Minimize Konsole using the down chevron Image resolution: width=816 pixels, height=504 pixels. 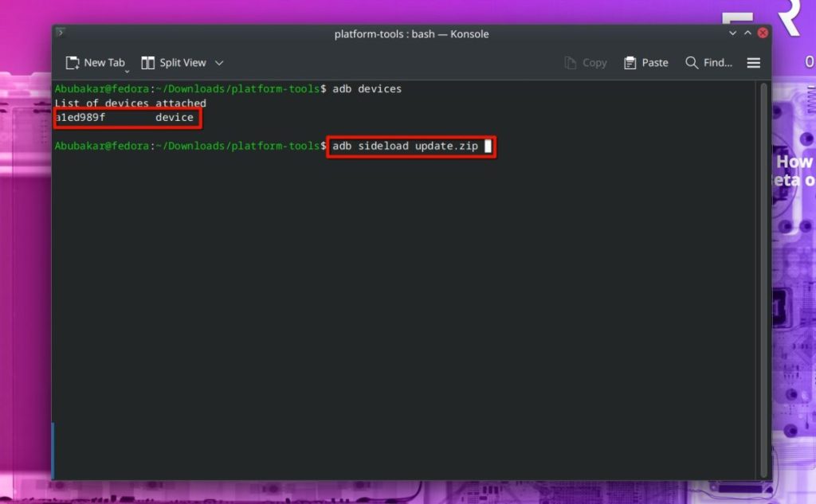pos(733,33)
